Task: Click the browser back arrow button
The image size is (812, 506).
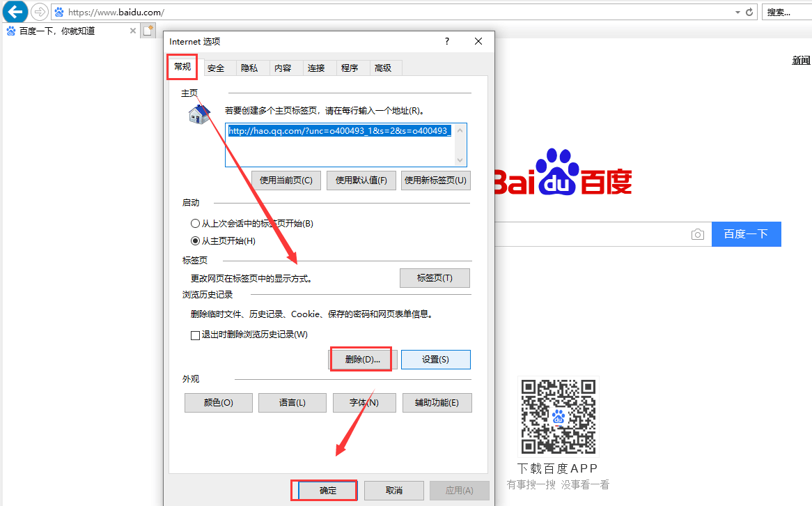Action: (x=15, y=11)
